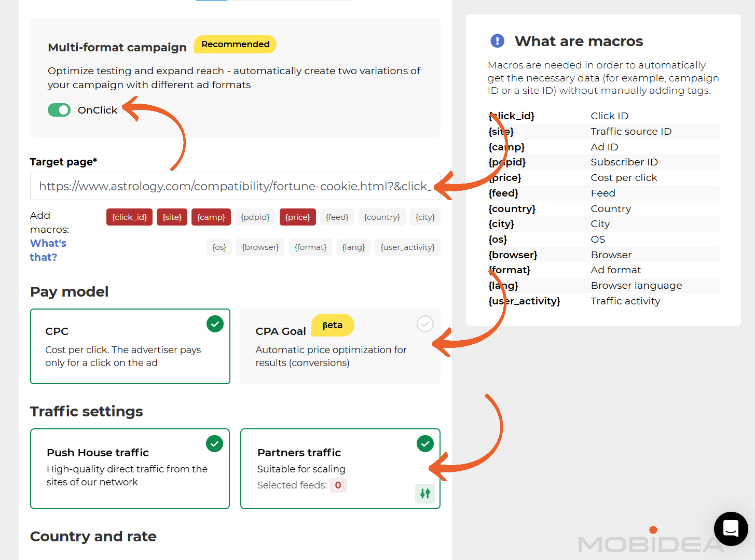Viewport: 755px width, 560px height.
Task: Toggle the OnClick multi-format switch
Action: point(59,110)
